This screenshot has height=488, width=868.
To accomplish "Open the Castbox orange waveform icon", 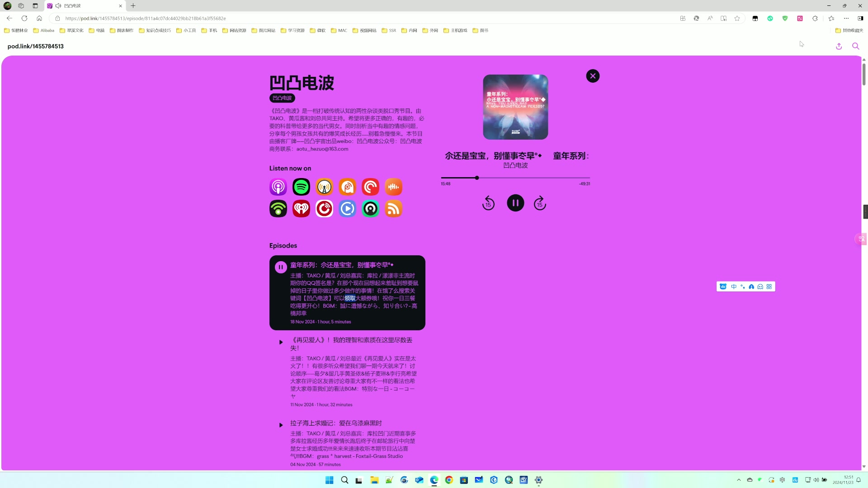I will point(393,187).
